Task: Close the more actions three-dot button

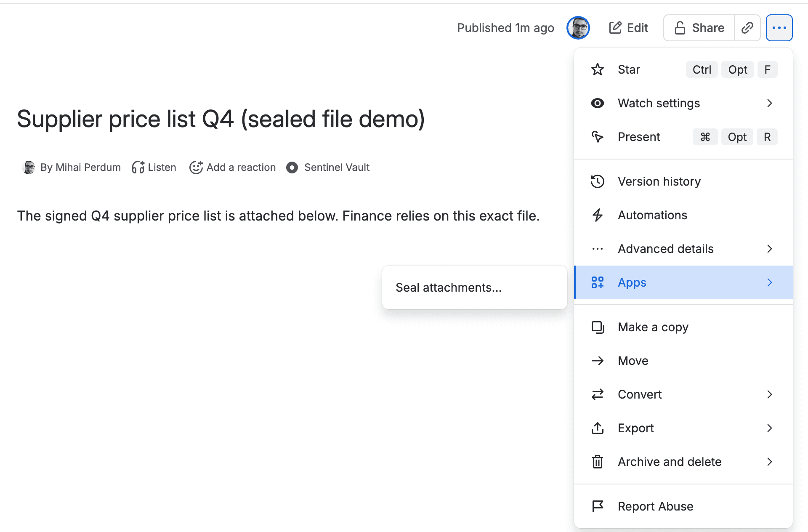Action: [x=779, y=28]
